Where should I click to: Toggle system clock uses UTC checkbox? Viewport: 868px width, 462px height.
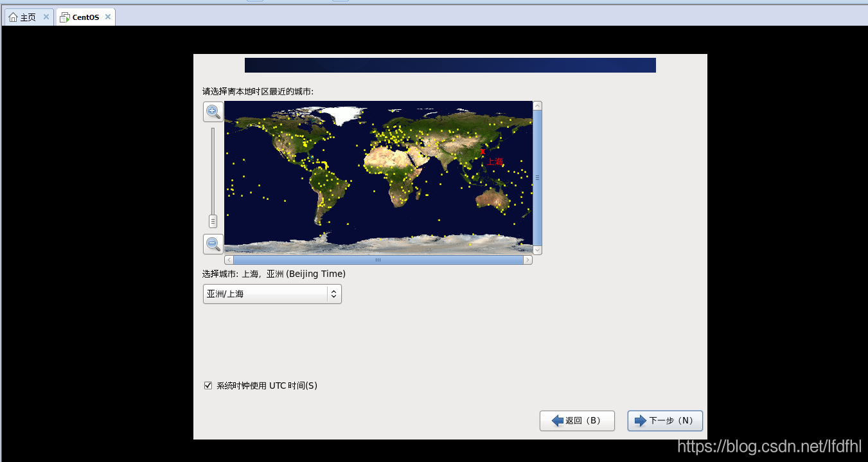(x=208, y=386)
